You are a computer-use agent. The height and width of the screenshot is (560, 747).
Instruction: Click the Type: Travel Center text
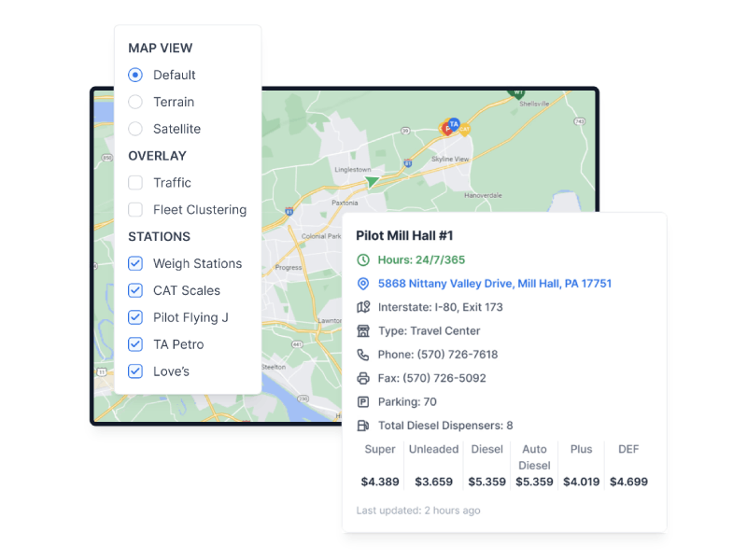point(429,331)
